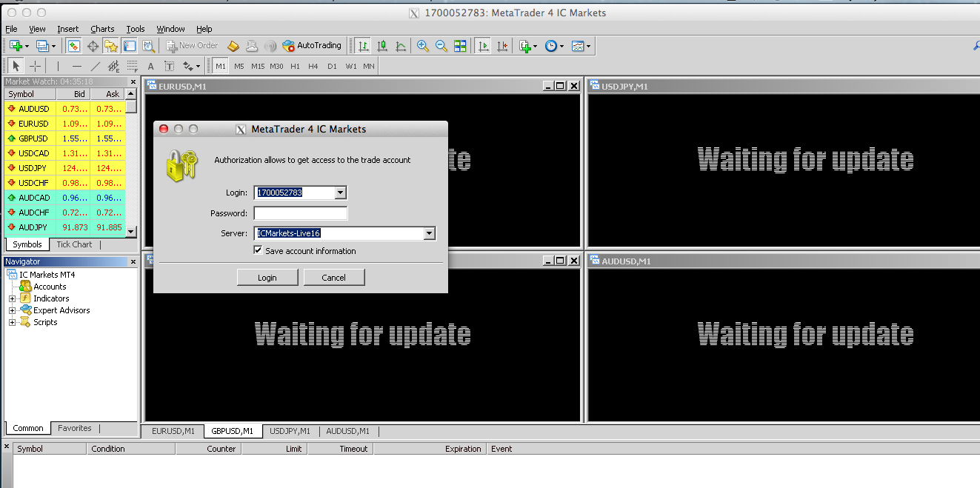980x488 pixels.
Task: Expand the Indicators tree node
Action: 12,298
